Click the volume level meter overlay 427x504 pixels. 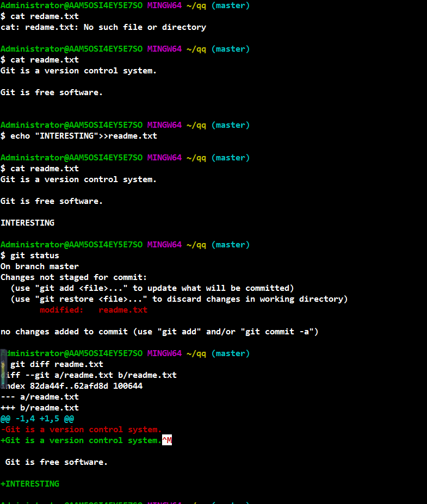tap(4, 369)
